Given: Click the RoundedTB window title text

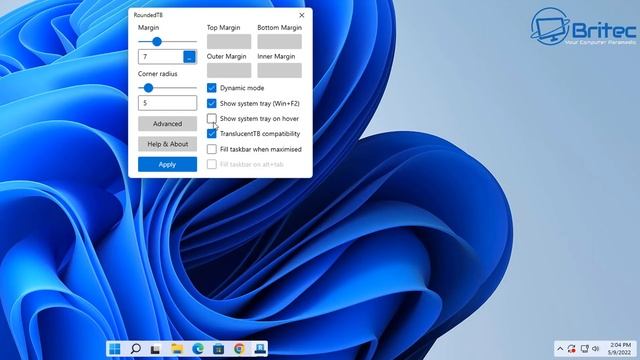Looking at the screenshot, I should [x=148, y=15].
